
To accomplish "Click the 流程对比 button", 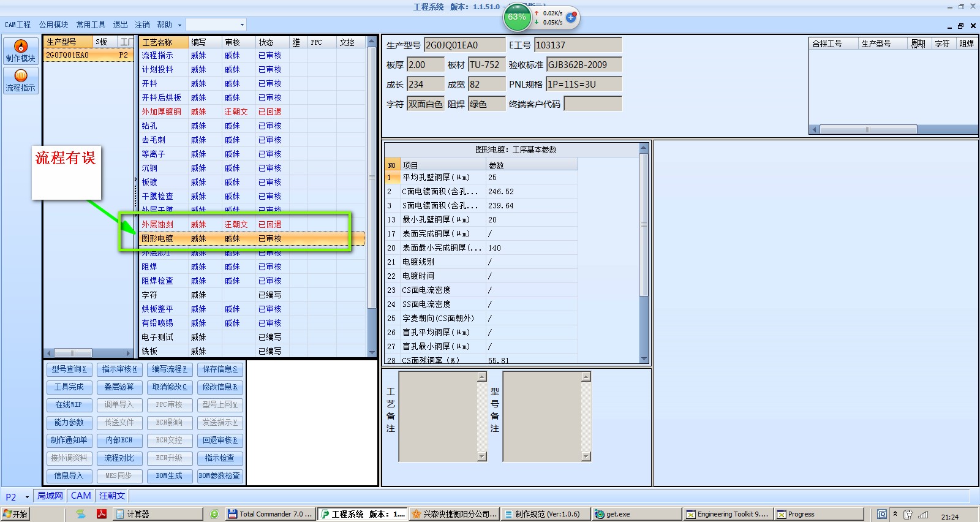I will coord(119,458).
